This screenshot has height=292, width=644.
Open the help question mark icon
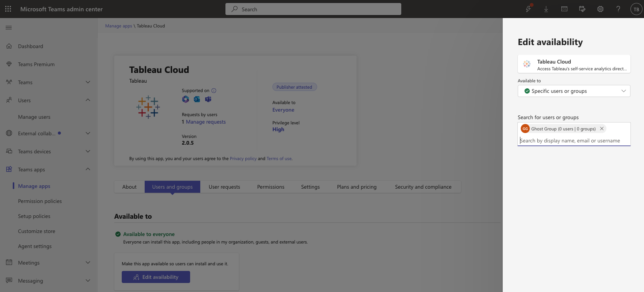pos(618,9)
